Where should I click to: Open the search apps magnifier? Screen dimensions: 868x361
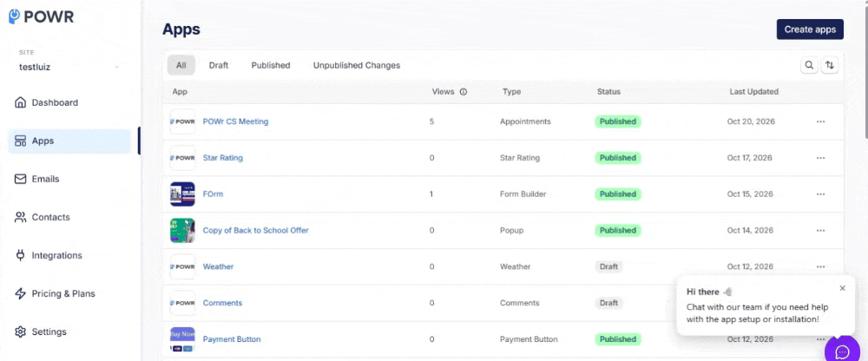pyautogui.click(x=809, y=65)
